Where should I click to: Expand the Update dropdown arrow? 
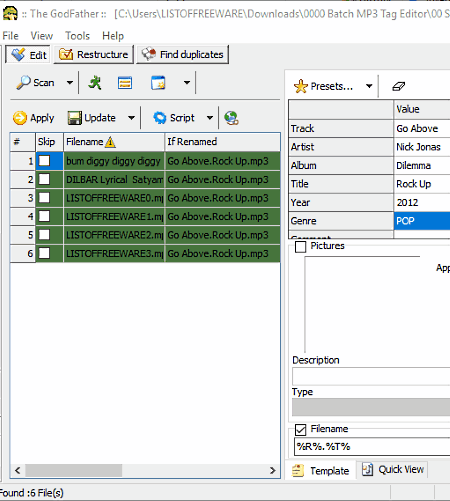click(x=131, y=118)
